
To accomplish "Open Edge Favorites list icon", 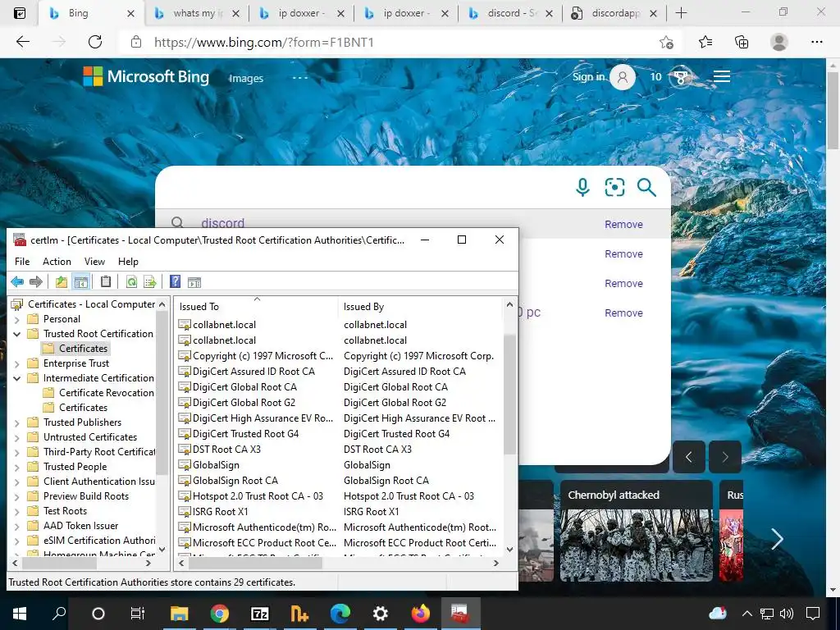I will click(x=705, y=42).
